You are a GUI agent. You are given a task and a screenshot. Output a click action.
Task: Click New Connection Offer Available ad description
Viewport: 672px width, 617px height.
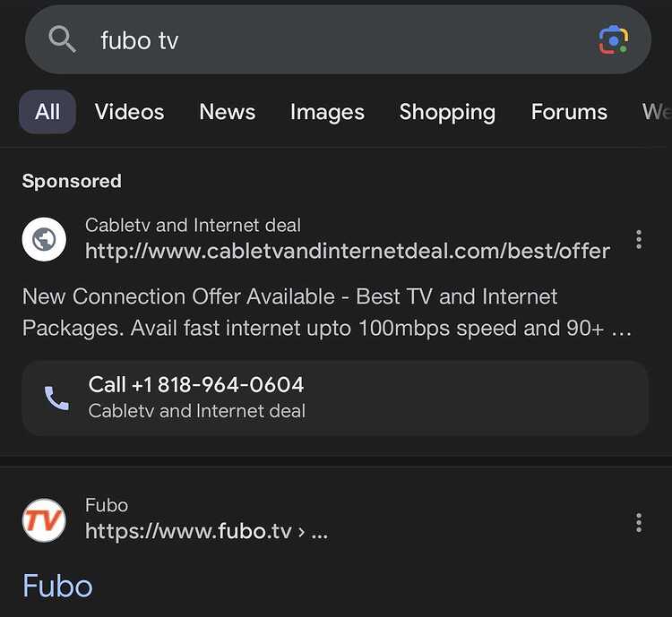(326, 313)
